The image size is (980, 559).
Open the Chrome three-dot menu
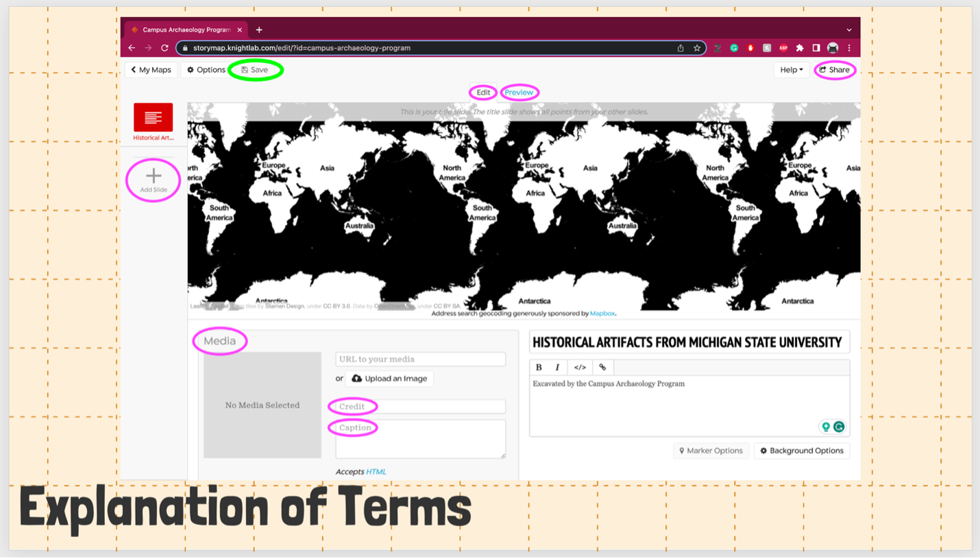849,48
